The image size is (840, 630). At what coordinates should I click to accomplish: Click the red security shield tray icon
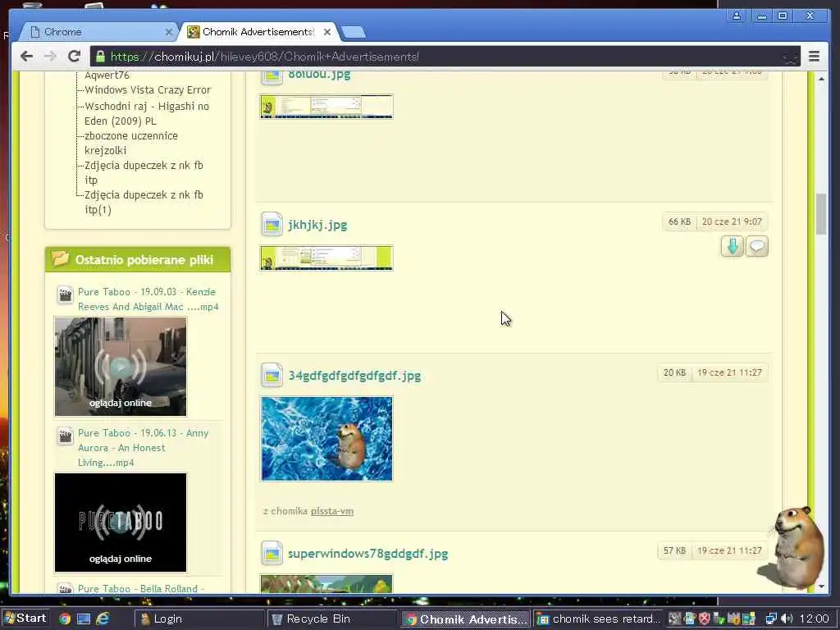pos(704,619)
